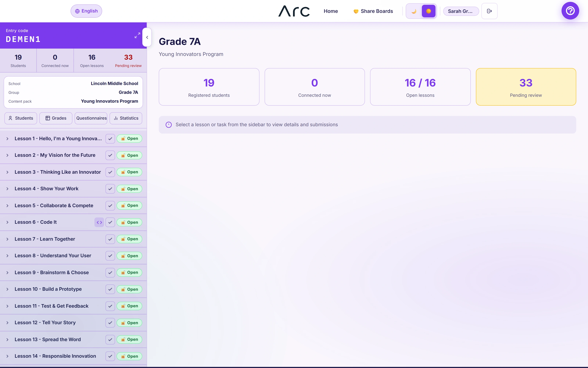Screen dimensions: 588x368
Task: Expand Lesson 2 - My Vision chevron
Action: pyautogui.click(x=8, y=155)
